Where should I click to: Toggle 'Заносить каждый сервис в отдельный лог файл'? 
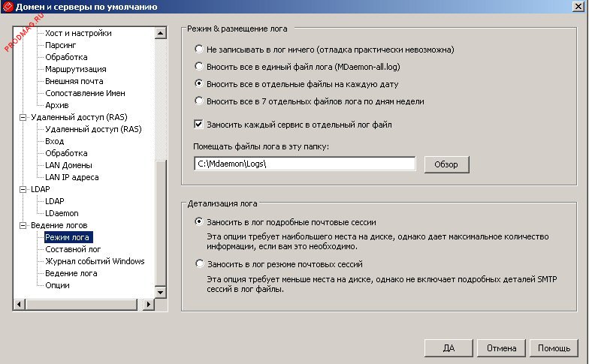click(199, 125)
